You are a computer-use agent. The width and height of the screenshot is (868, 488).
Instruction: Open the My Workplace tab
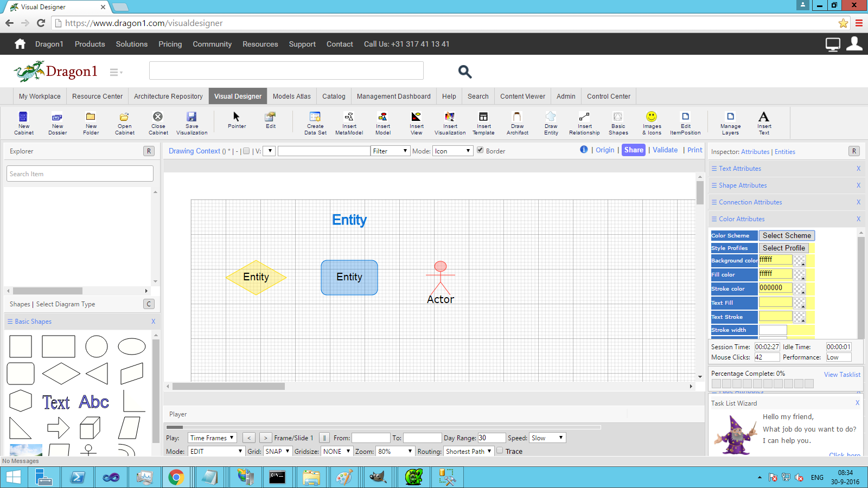tap(40, 96)
